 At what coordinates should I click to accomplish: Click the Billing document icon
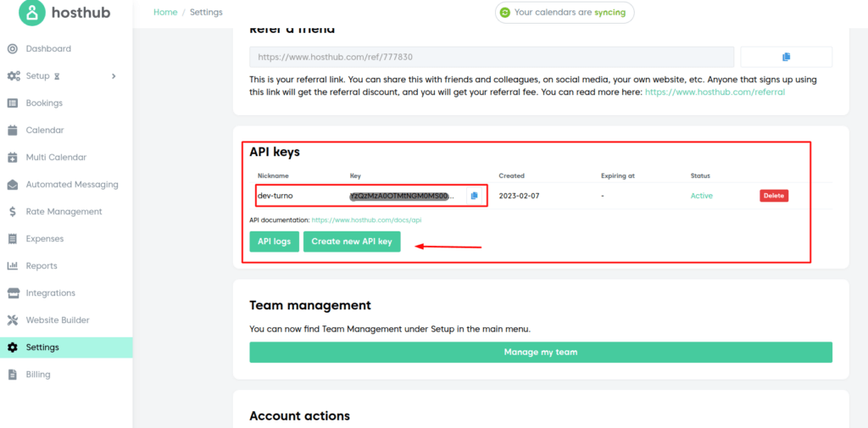click(12, 375)
